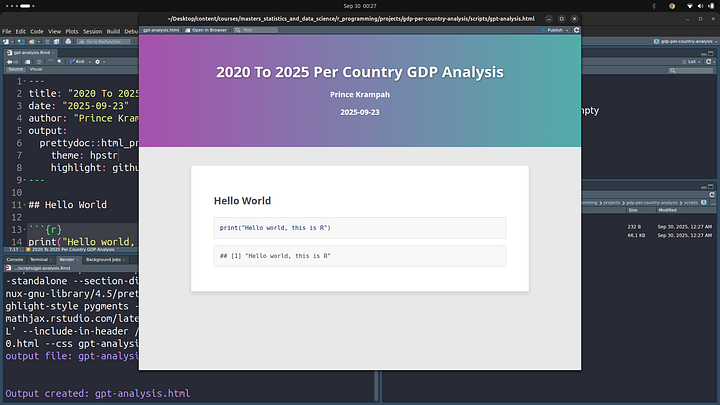Open the File menu
The image size is (720, 405).
click(x=6, y=31)
